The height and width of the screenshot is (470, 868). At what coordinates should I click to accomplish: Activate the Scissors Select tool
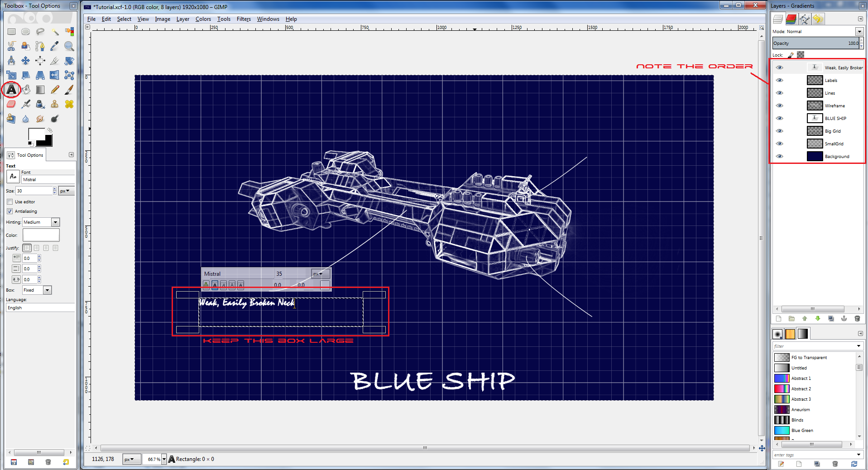tap(11, 46)
